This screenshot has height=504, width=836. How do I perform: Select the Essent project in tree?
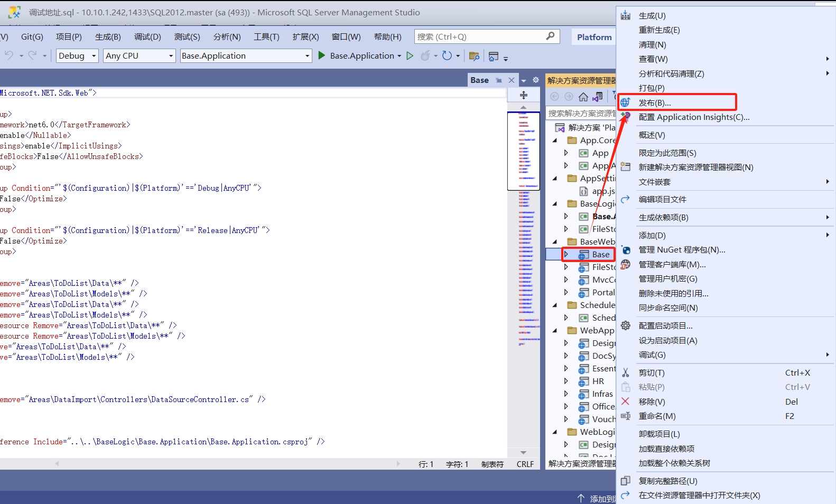[x=603, y=368]
